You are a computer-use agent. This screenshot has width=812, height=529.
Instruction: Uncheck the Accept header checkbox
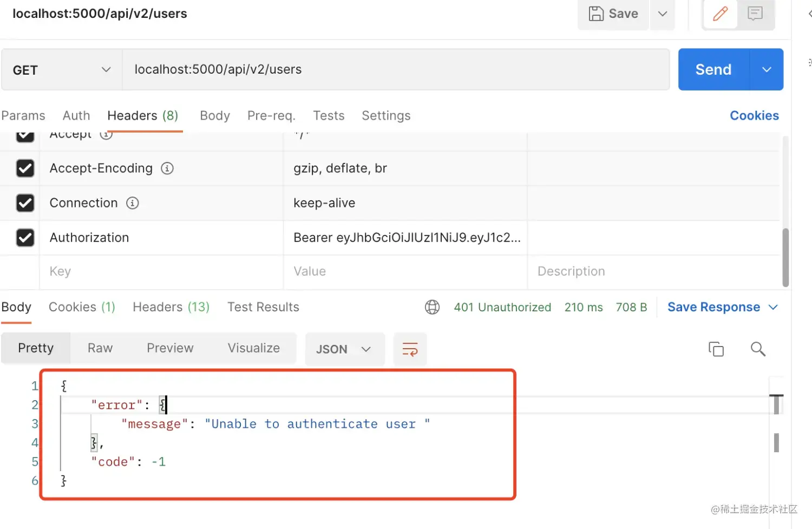click(25, 135)
